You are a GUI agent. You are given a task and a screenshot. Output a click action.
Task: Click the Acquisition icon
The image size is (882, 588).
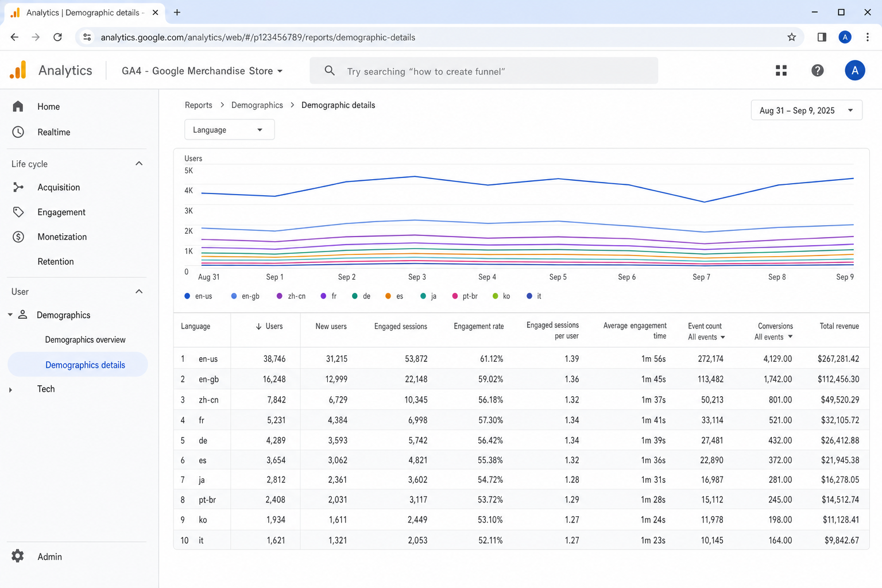(18, 187)
